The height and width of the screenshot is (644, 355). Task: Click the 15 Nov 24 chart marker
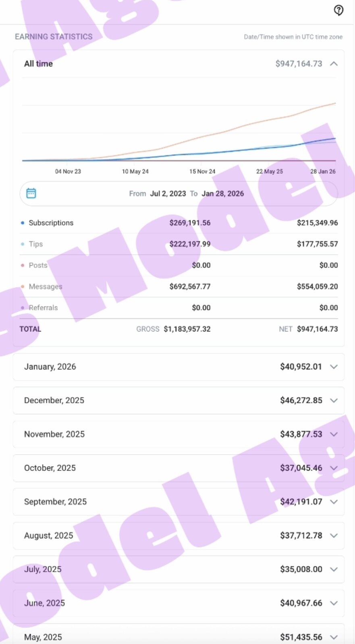202,171
